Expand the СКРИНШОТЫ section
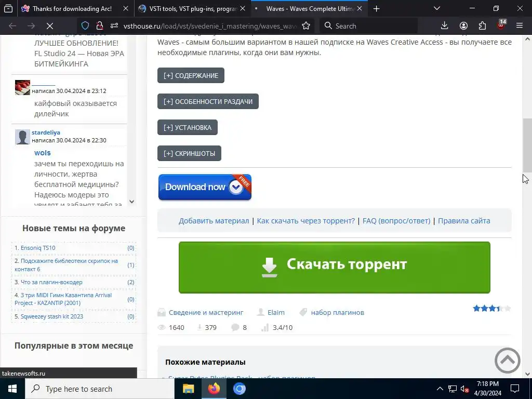The height and width of the screenshot is (399, 532). (189, 153)
